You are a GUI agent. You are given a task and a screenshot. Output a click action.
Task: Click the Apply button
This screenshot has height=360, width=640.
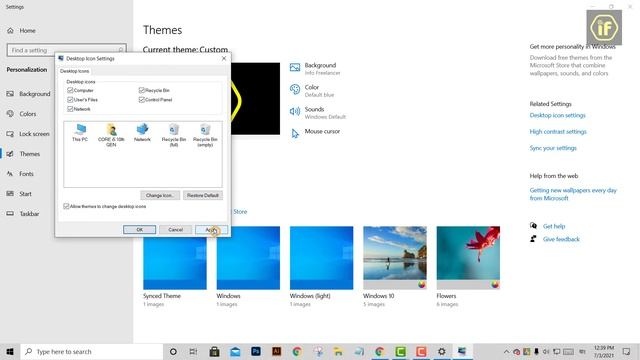pyautogui.click(x=211, y=230)
